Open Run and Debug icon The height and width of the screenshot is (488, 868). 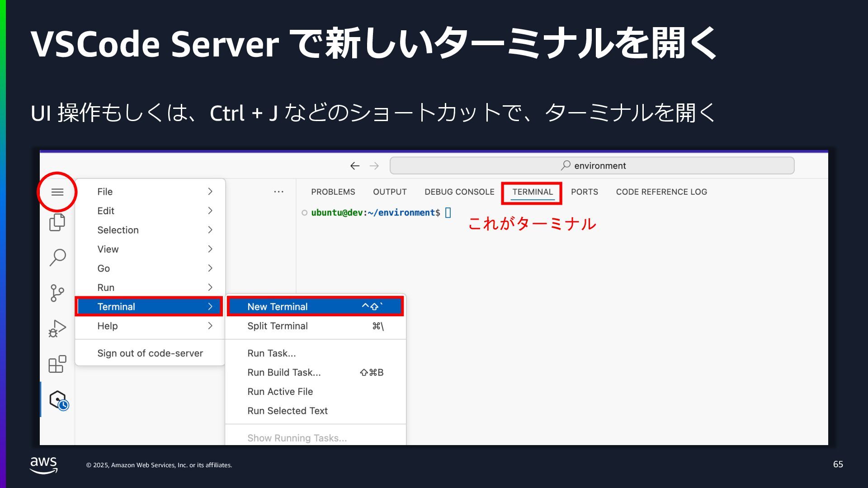pyautogui.click(x=57, y=328)
